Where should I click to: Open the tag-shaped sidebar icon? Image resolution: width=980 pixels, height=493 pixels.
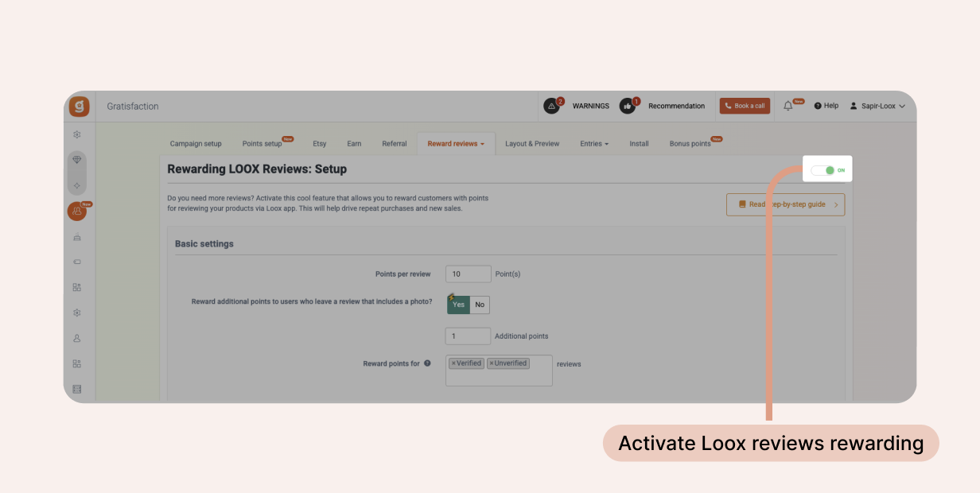coord(77,262)
